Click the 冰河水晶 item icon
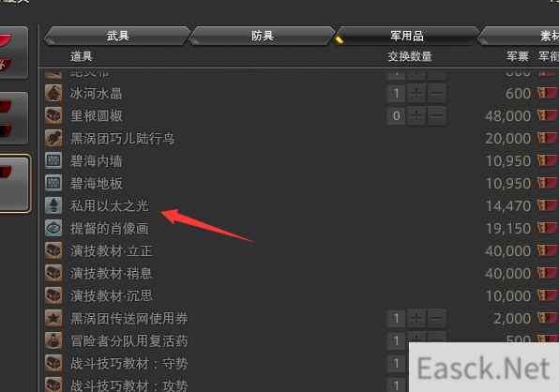This screenshot has width=559, height=392. tap(53, 94)
